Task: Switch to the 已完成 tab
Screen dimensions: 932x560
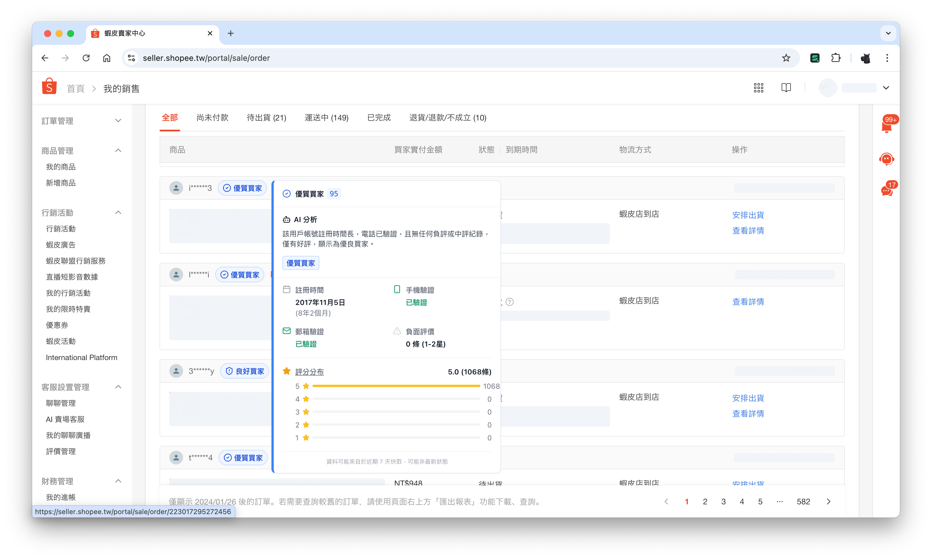Action: 379,118
